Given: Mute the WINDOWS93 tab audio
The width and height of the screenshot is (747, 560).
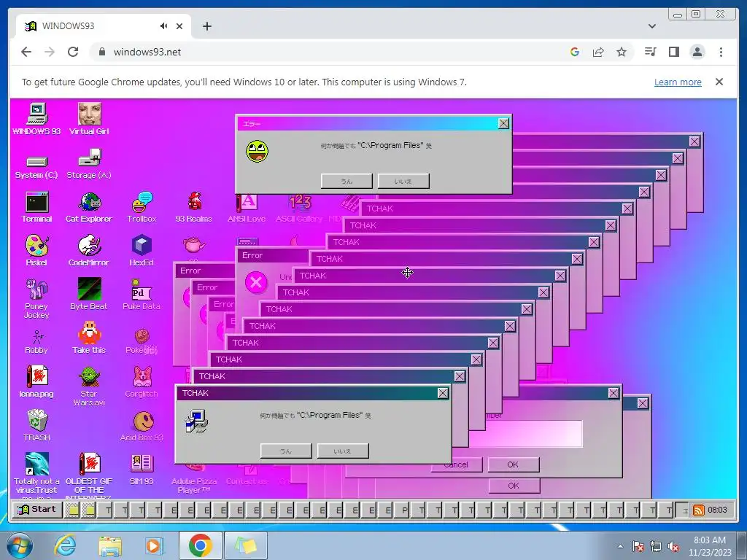Looking at the screenshot, I should [x=163, y=26].
